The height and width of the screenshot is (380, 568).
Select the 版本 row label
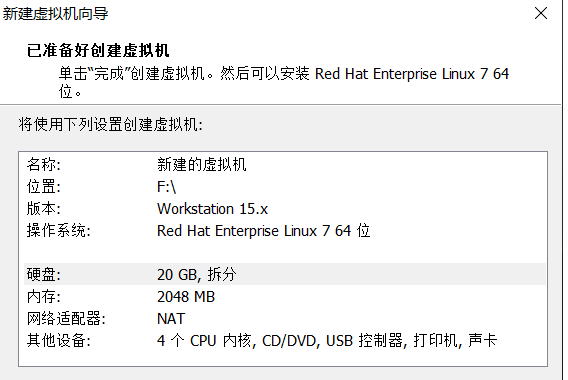click(43, 209)
